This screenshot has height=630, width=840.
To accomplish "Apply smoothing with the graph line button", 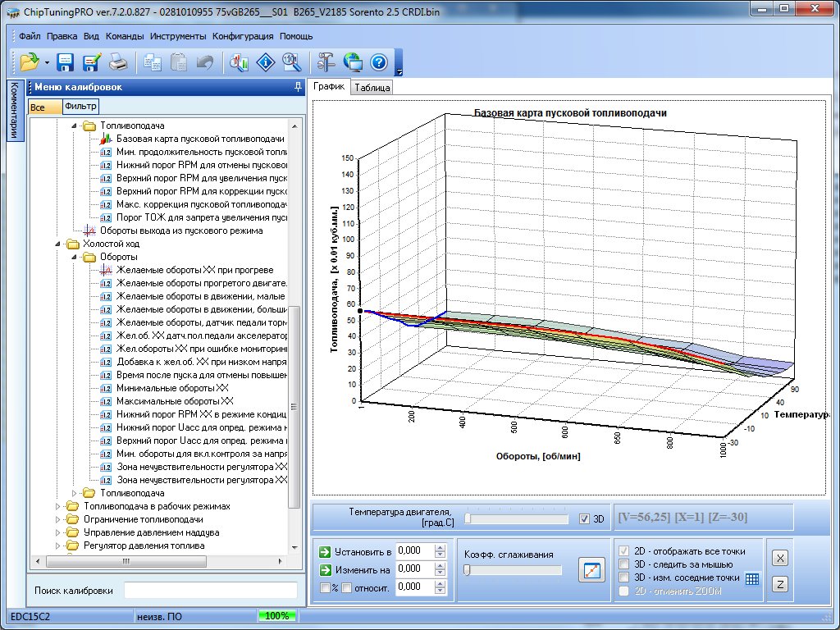I will tap(591, 569).
